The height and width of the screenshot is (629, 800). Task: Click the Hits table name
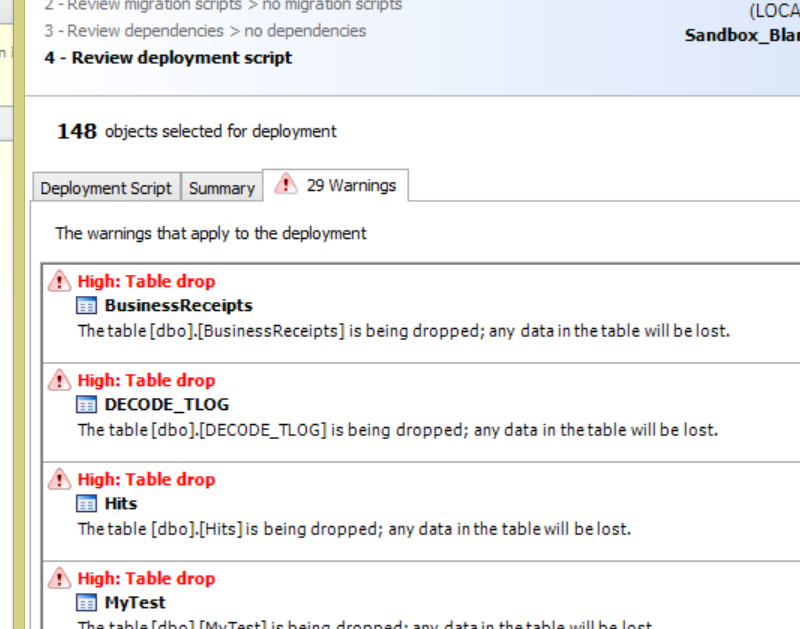[121, 504]
